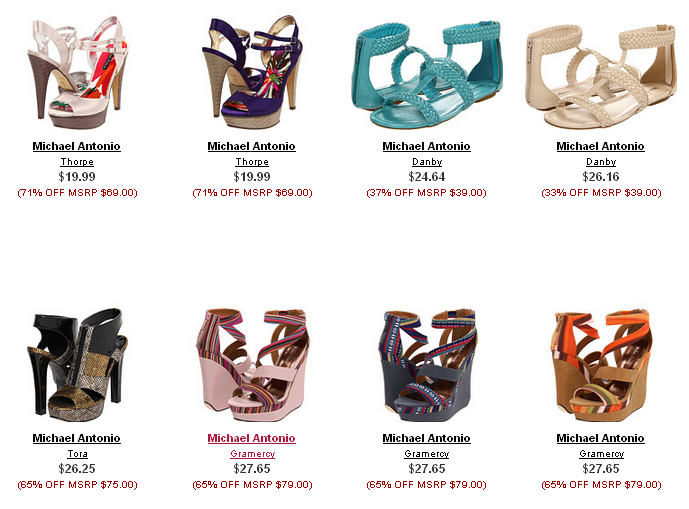
Task: Click Michael Antonio brand above Tora
Action: point(76,438)
